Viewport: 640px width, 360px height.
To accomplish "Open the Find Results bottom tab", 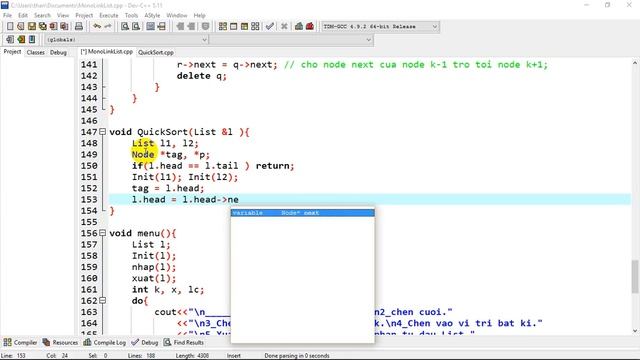I will click(x=184, y=342).
